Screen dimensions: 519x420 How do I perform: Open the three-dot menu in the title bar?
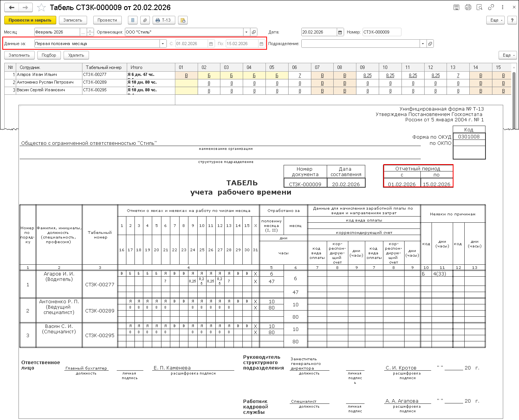tap(502, 7)
